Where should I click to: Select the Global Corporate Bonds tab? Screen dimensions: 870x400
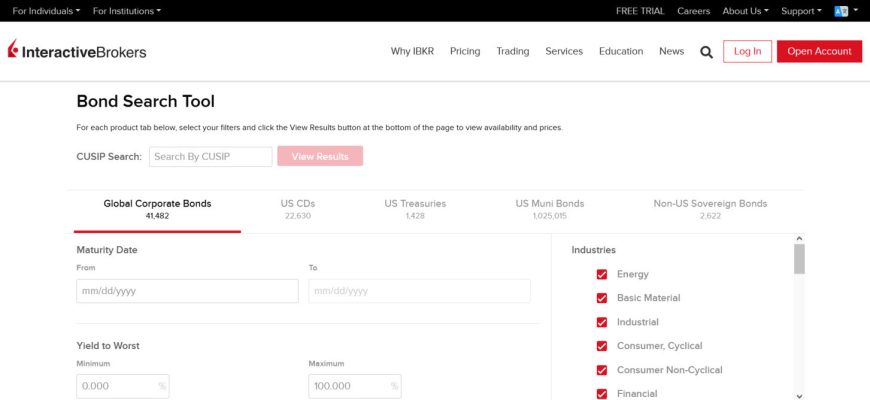point(158,210)
